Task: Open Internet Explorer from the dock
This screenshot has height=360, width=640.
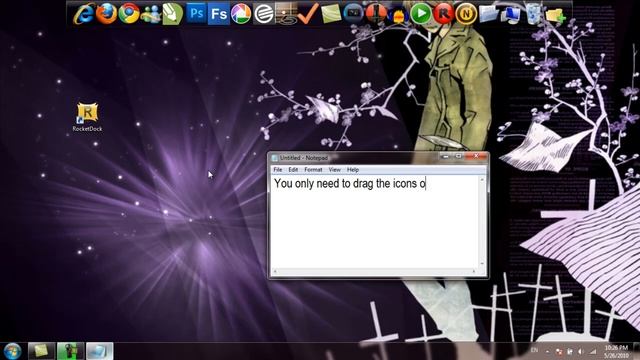Action: coord(84,13)
